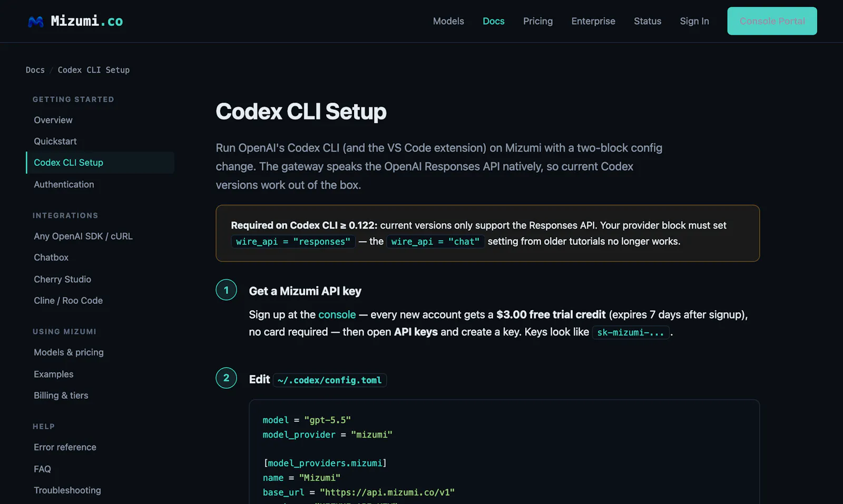Image resolution: width=843 pixels, height=504 pixels.
Task: Open the Models nav item
Action: tap(448, 21)
